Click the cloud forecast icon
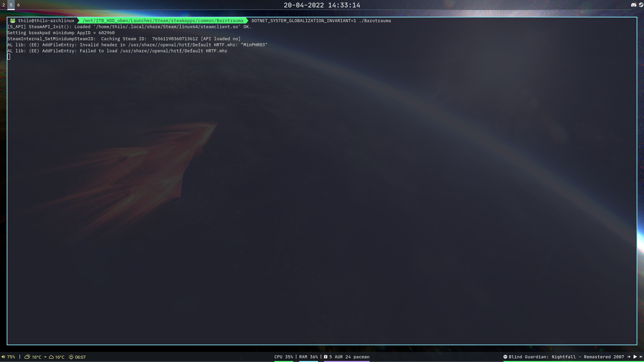The width and height of the screenshot is (644, 362). [x=51, y=357]
